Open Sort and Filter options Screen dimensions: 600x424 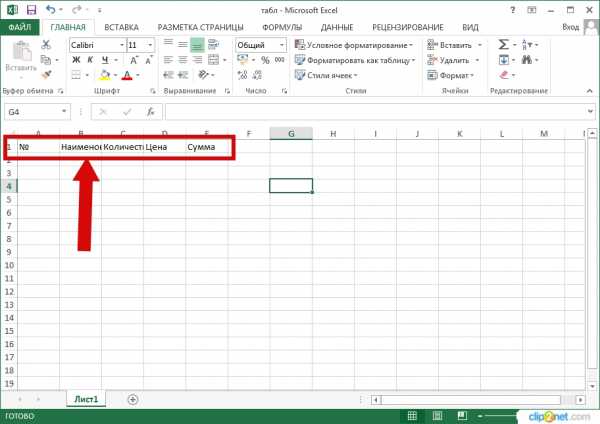529,45
